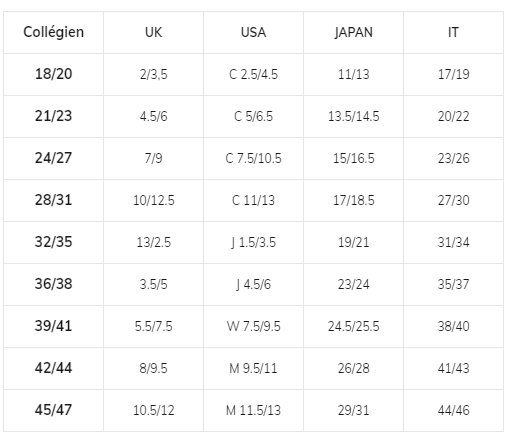Select the 39/41 size row label
Screen dimensions: 513x446
click(53, 326)
